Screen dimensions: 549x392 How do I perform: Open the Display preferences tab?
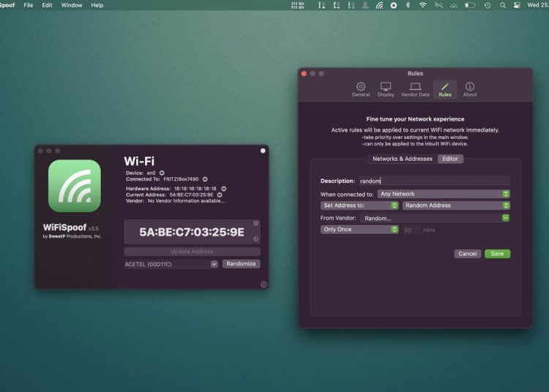(386, 89)
